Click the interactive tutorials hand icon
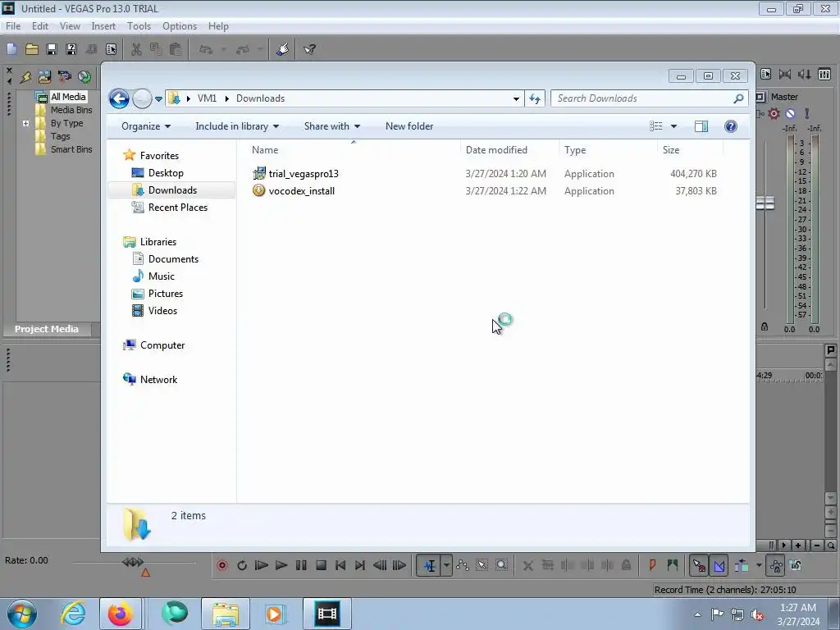Viewport: 840px width, 630px height. tap(283, 49)
